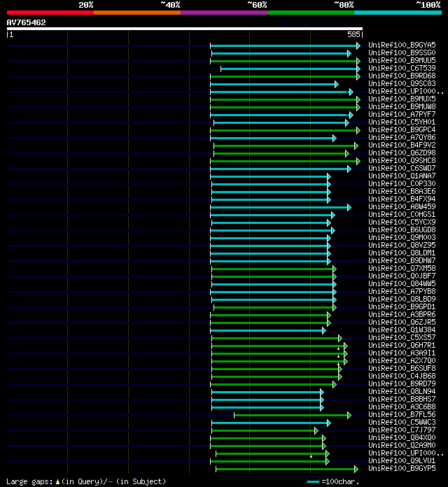Click the UniRef100_C5WWC3 label
The image size is (448, 487).
[402, 423]
